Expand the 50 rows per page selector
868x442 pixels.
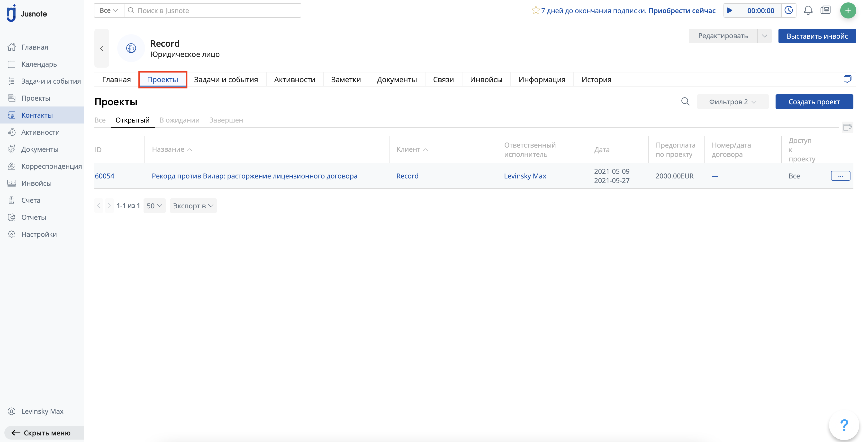click(154, 206)
